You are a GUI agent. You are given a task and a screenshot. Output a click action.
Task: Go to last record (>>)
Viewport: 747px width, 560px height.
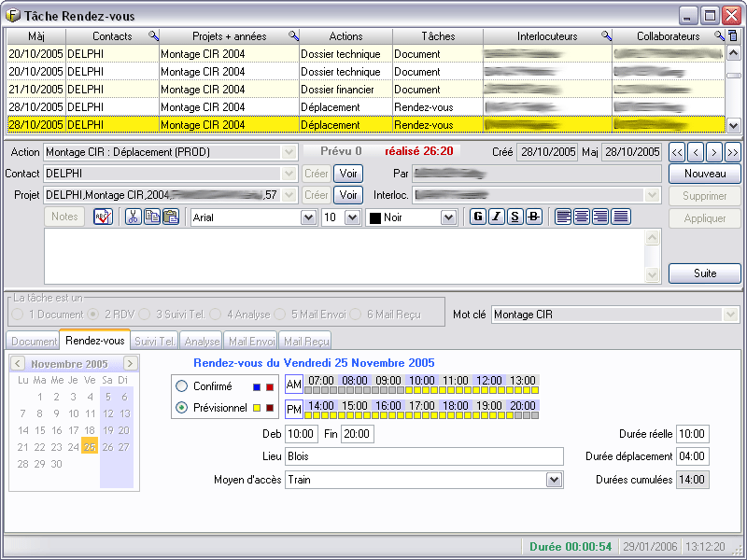coord(733,153)
